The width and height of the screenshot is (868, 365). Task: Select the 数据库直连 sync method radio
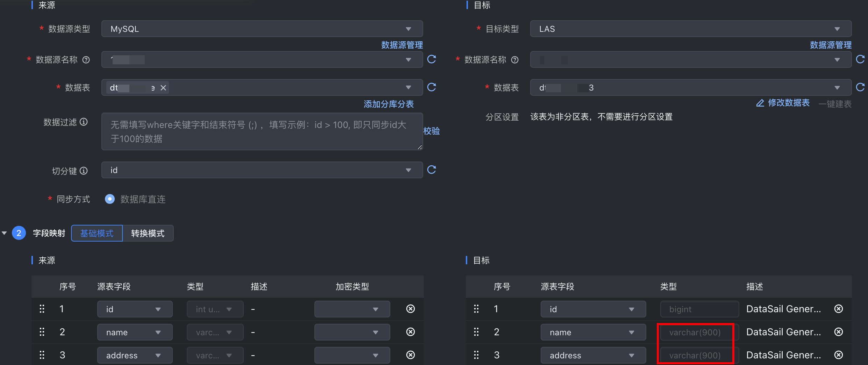click(110, 199)
